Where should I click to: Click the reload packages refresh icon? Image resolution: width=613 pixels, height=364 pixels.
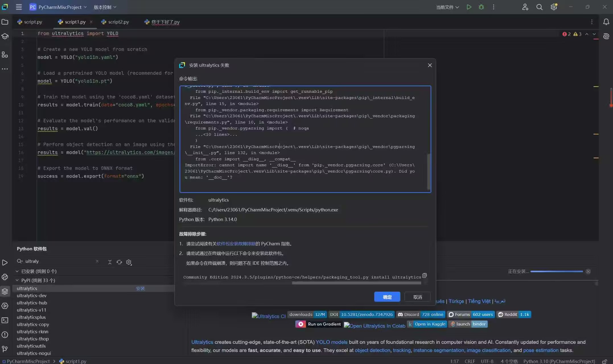click(x=119, y=262)
